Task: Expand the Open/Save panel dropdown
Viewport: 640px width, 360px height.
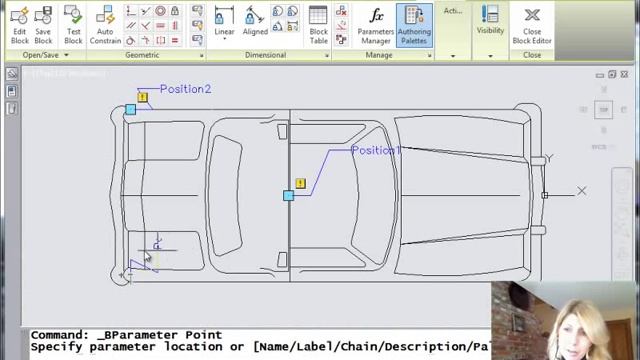Action: [x=67, y=55]
